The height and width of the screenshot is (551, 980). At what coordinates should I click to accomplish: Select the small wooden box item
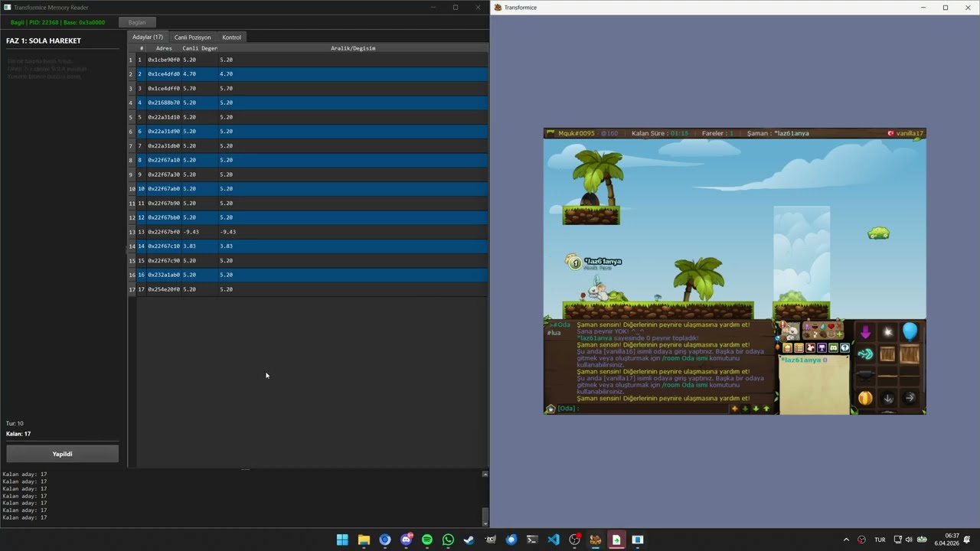pyautogui.click(x=887, y=354)
